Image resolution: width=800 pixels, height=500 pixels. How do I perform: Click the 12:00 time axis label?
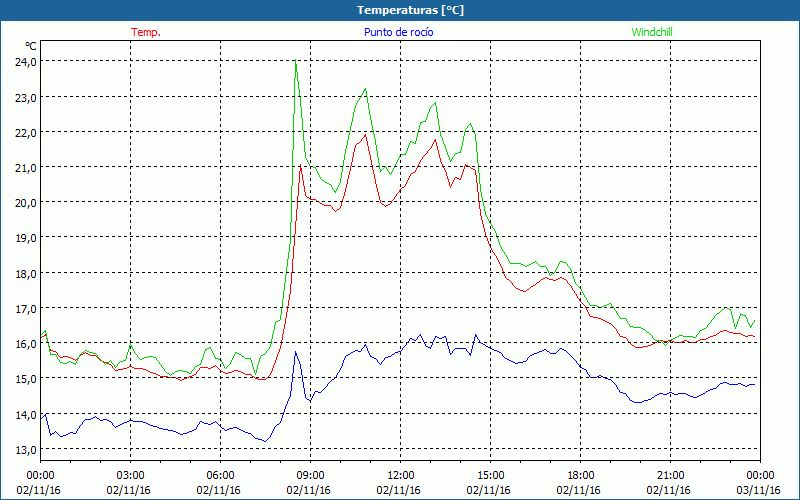pos(401,476)
